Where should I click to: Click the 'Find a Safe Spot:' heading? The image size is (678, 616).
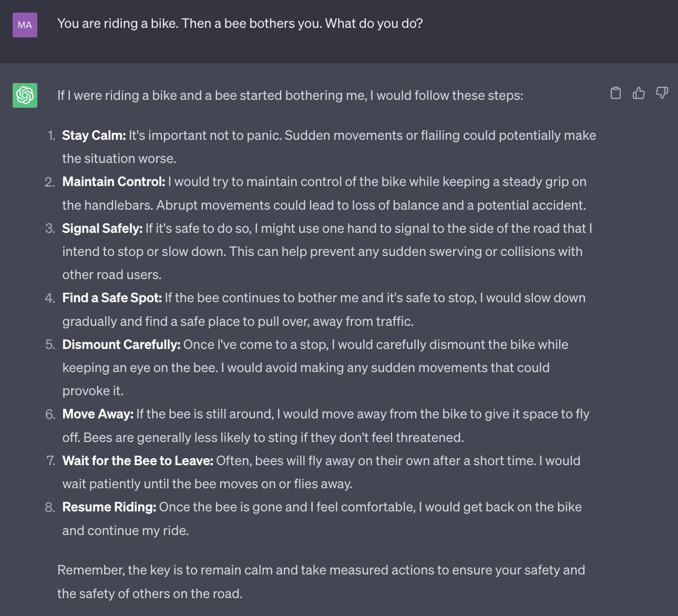click(112, 298)
